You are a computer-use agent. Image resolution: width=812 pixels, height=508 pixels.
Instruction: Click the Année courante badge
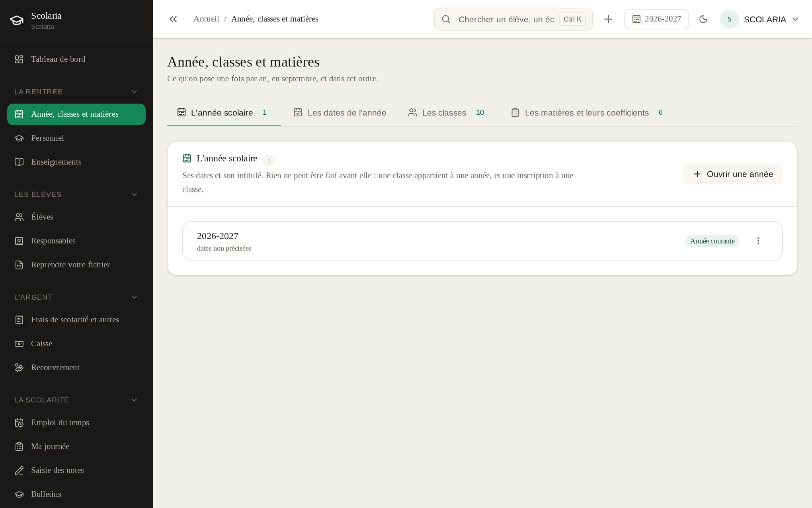pyautogui.click(x=712, y=241)
